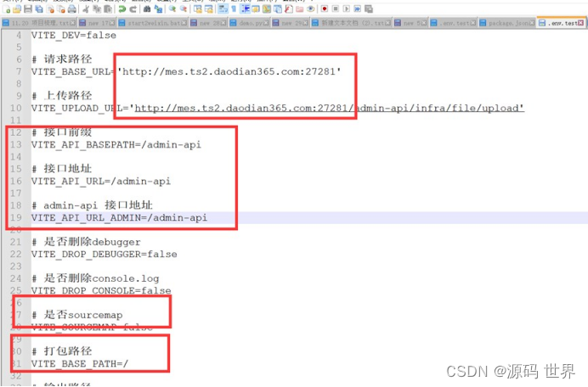Close the active .env.test tab
Viewport: 588px width, 387px height.
(x=580, y=23)
